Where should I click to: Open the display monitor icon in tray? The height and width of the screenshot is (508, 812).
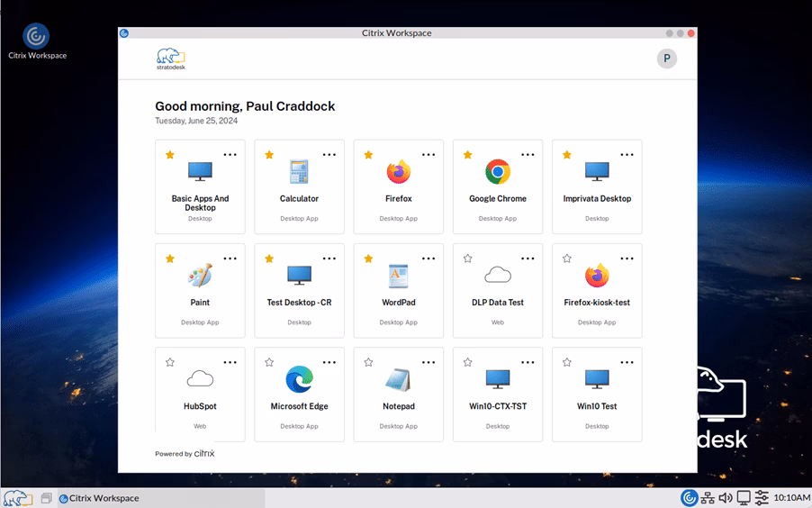click(744, 498)
